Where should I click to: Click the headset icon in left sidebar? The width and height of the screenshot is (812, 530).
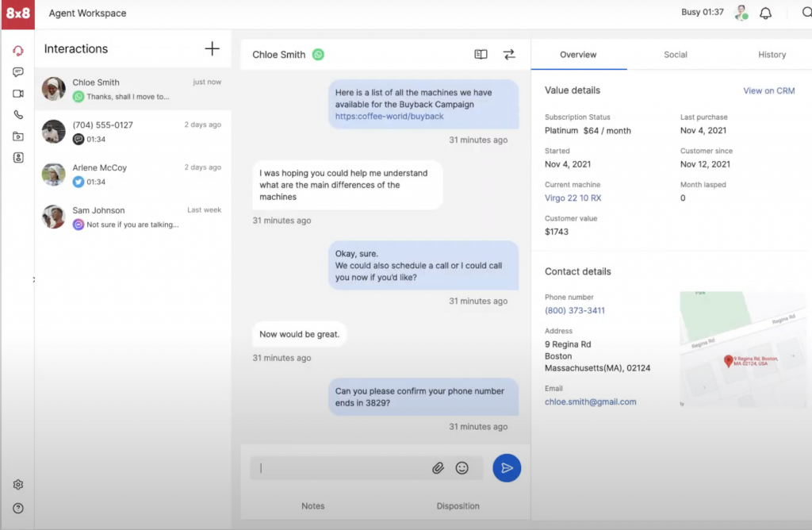pos(17,51)
